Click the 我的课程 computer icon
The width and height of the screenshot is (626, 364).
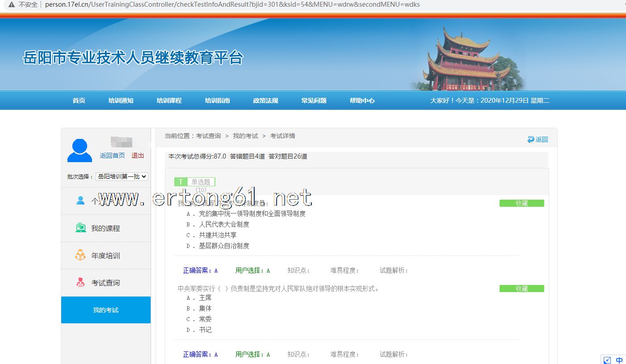[x=80, y=228]
